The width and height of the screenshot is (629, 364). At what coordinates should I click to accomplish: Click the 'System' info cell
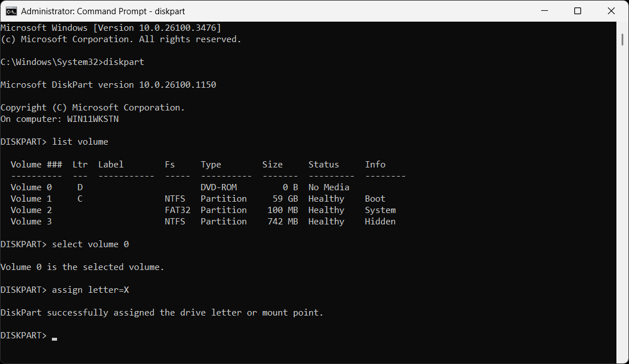click(380, 210)
